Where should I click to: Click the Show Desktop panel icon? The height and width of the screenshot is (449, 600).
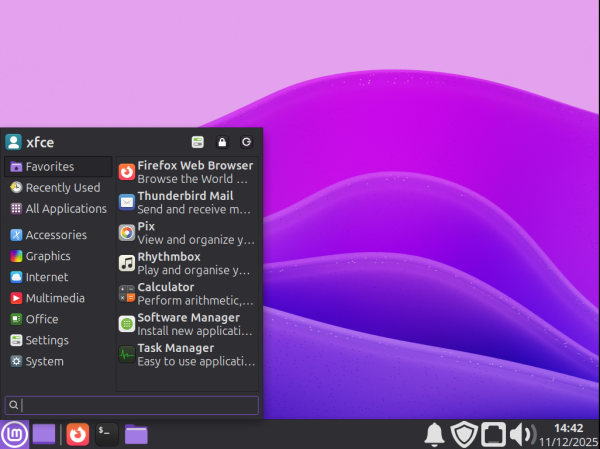44,434
